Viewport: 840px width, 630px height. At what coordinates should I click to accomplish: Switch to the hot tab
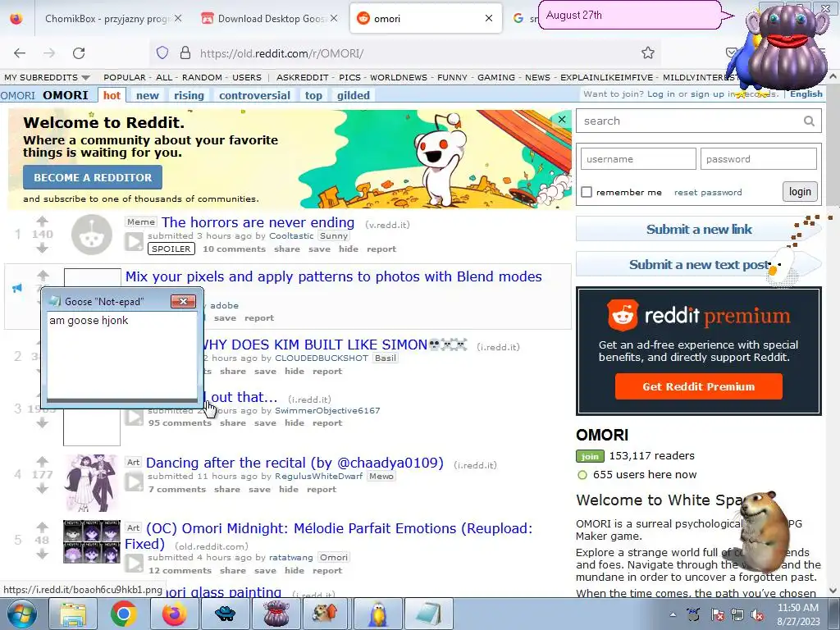[x=112, y=95]
